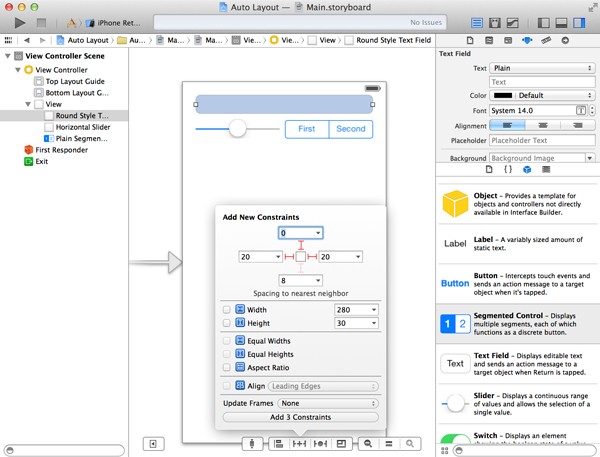Zoom in the canvas

pos(409,444)
